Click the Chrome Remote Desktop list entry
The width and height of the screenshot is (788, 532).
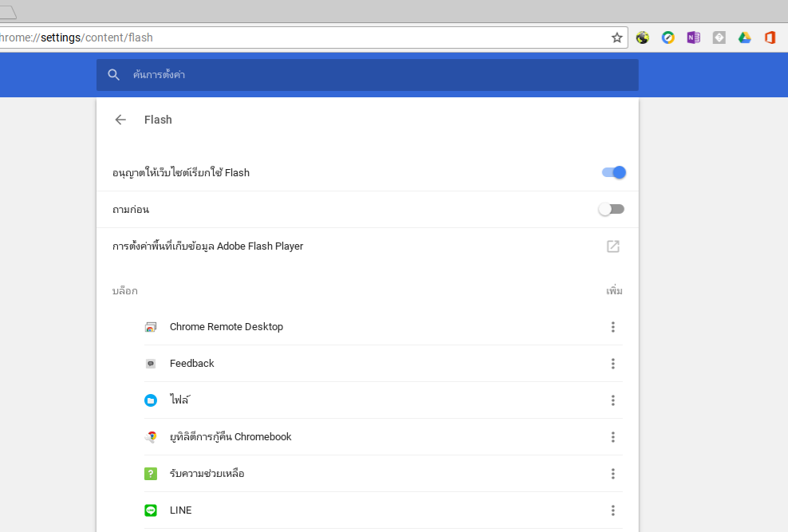(x=226, y=327)
